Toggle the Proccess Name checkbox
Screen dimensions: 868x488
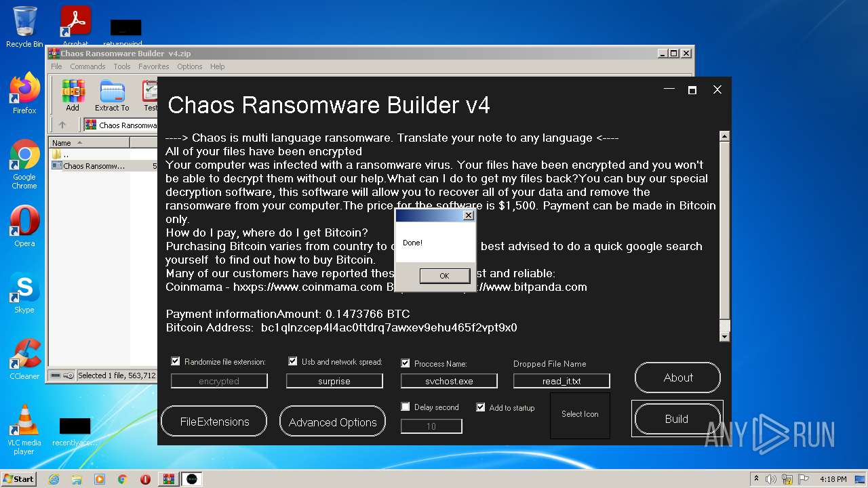pos(406,363)
